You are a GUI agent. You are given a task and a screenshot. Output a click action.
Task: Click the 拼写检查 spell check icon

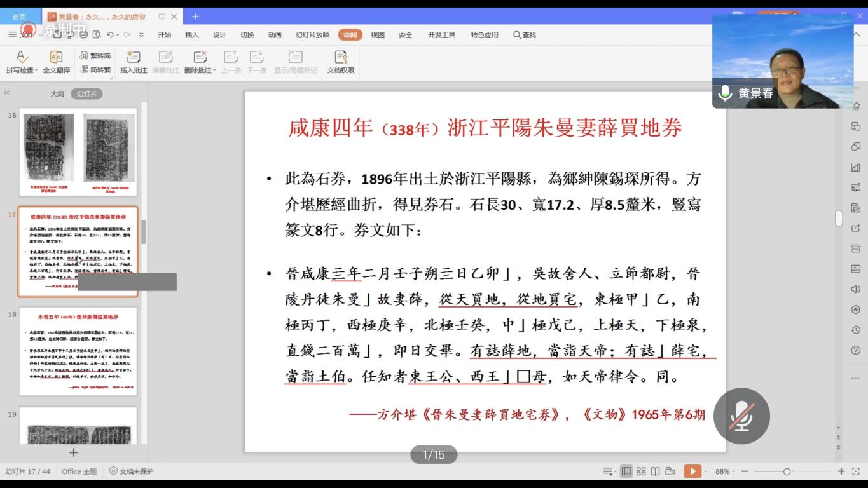(22, 57)
